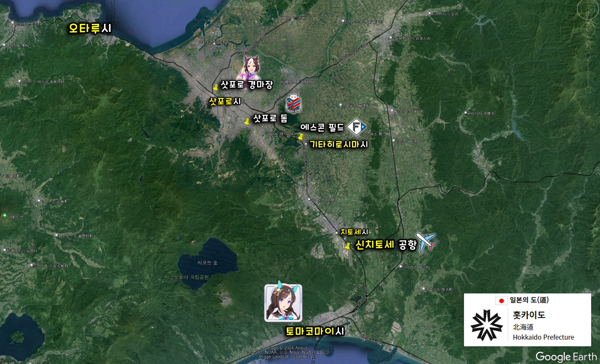Click the green Mount Yotei marker
Viewport: 600px width, 364px height.
[x=4, y=216]
